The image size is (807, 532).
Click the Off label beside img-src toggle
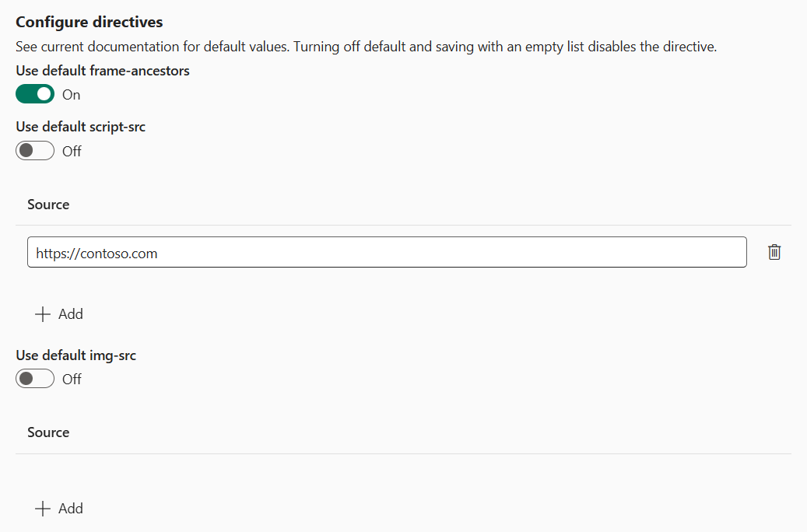pyautogui.click(x=72, y=379)
